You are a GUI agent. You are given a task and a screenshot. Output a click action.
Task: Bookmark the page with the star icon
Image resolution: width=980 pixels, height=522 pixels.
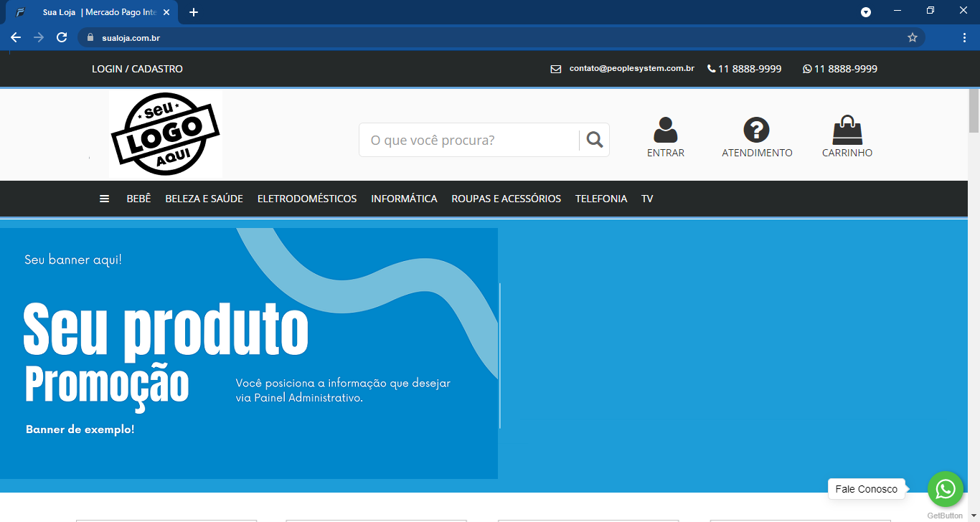click(912, 37)
